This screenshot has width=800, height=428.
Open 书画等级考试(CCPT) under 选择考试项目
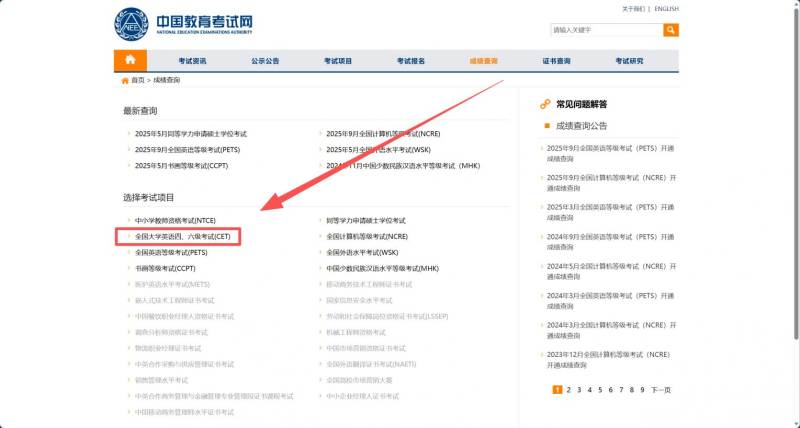(165, 269)
